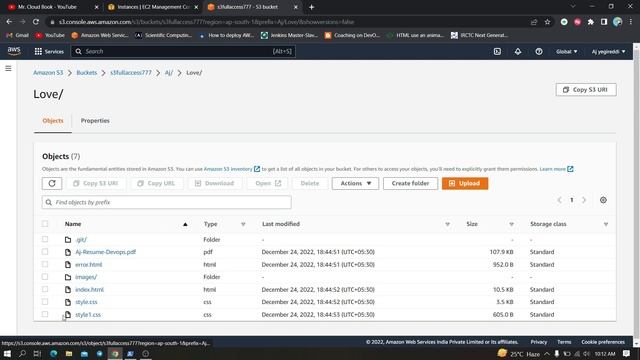The image size is (640, 360).
Task: Sort by Size column arrow
Action: (511, 224)
